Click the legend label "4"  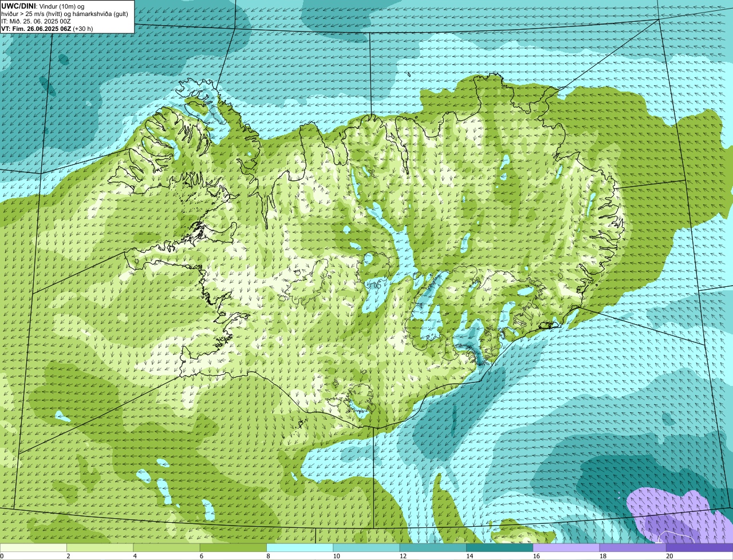(135, 556)
